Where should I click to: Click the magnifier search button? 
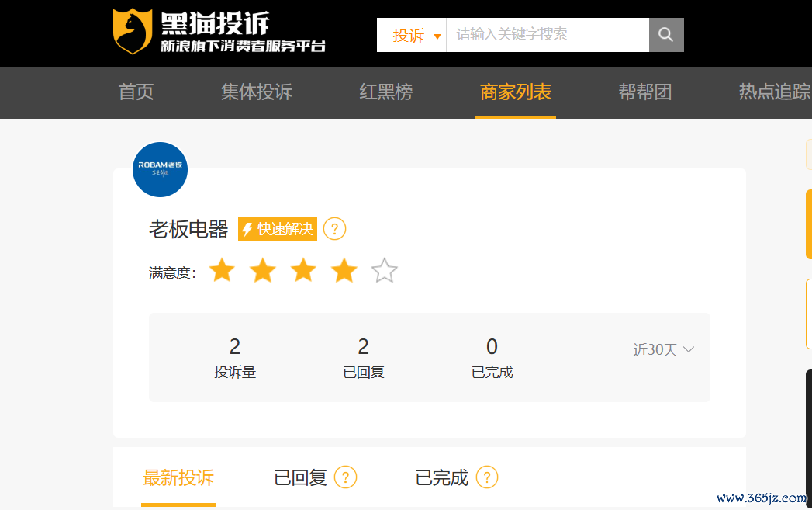(666, 35)
